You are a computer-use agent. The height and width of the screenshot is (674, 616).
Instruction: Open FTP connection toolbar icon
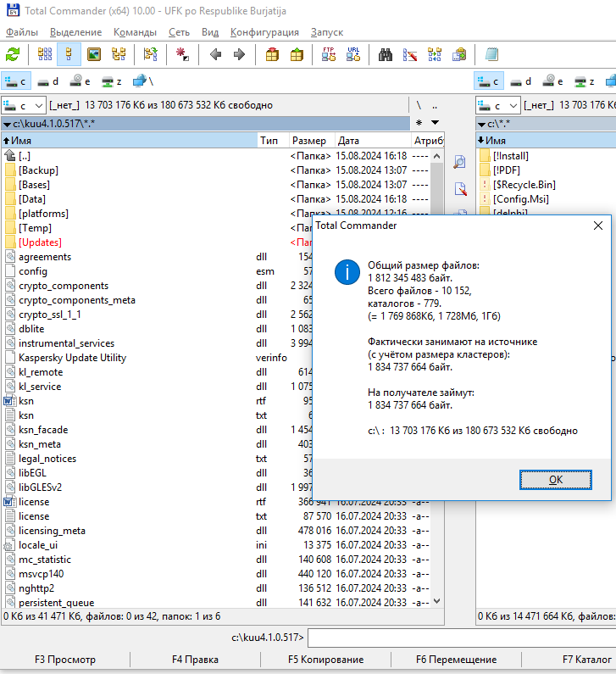(329, 55)
